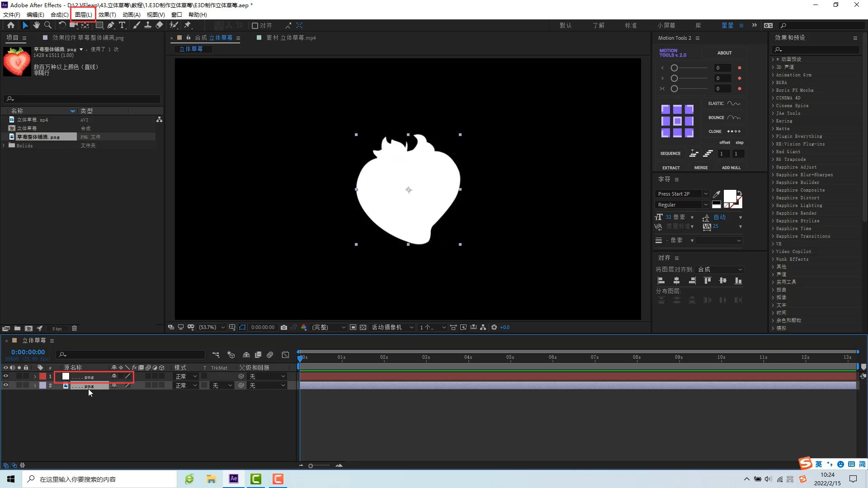Image resolution: width=868 pixels, height=488 pixels.
Task: Expand layer 2 properties chevron
Action: pos(35,385)
